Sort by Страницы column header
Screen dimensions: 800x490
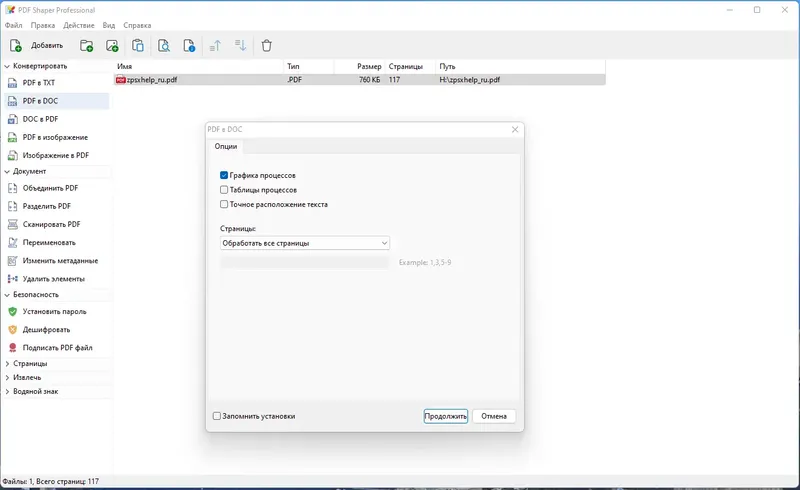click(x=410, y=66)
